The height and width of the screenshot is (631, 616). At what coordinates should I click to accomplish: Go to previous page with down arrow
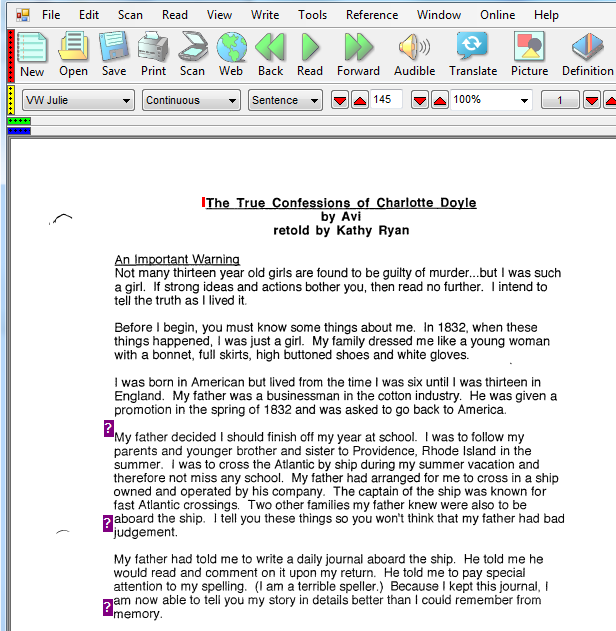point(592,101)
